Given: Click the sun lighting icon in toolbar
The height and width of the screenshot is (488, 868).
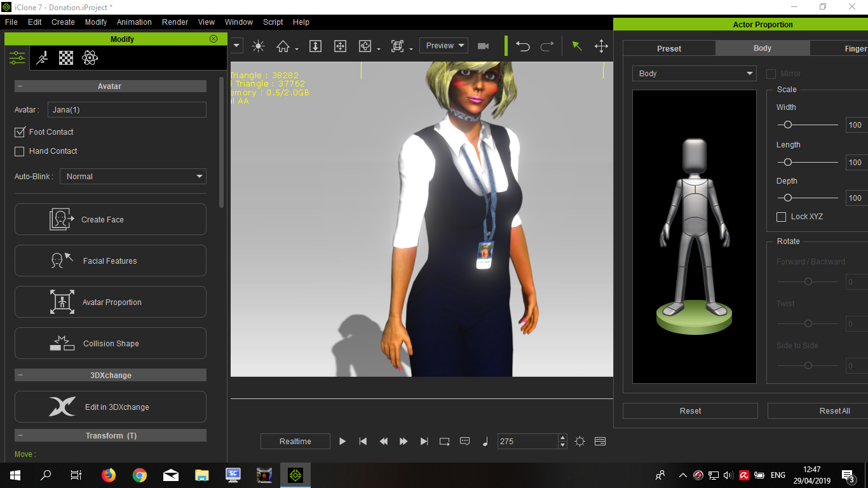Looking at the screenshot, I should pos(258,46).
